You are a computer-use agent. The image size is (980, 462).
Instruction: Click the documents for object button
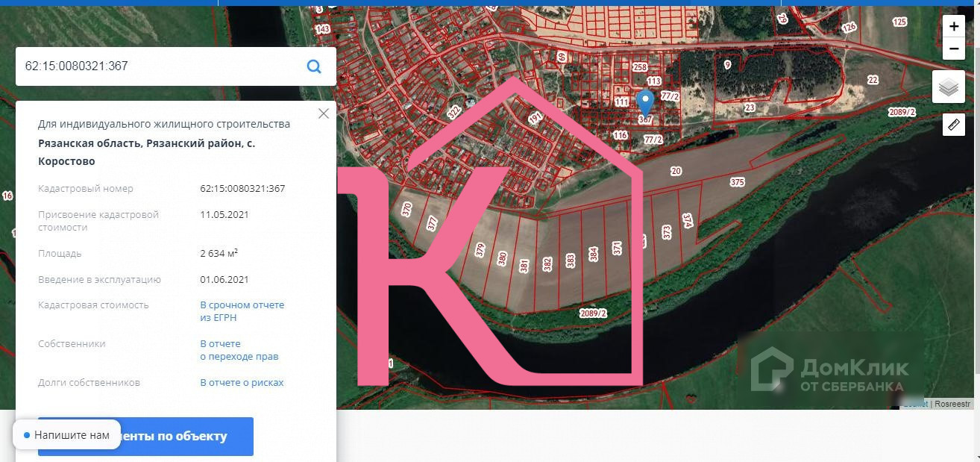pyautogui.click(x=146, y=437)
